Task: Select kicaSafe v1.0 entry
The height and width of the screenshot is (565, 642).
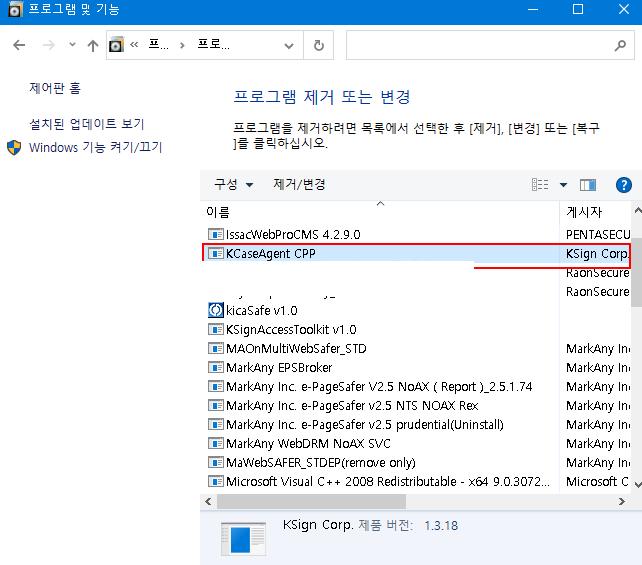Action: tap(262, 311)
